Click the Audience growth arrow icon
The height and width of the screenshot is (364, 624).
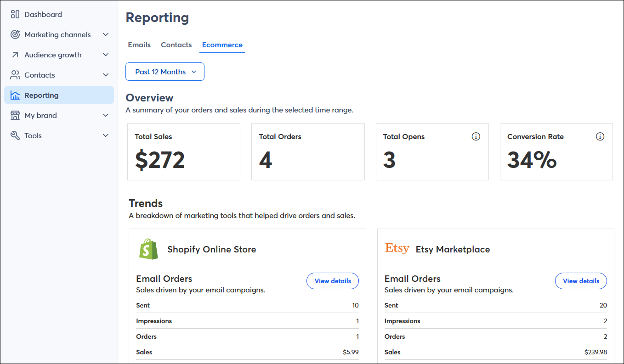pyautogui.click(x=15, y=55)
